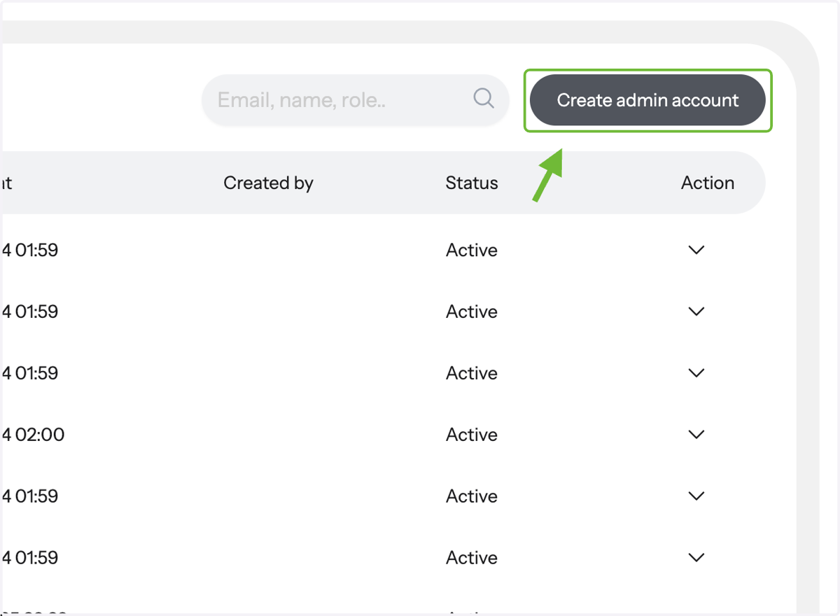Select the Active status in the 02:00 row
The height and width of the screenshot is (616, 840).
(472, 435)
